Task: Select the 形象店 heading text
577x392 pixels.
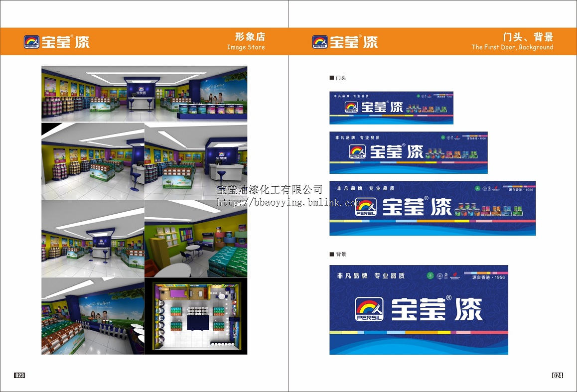Action: pyautogui.click(x=250, y=37)
